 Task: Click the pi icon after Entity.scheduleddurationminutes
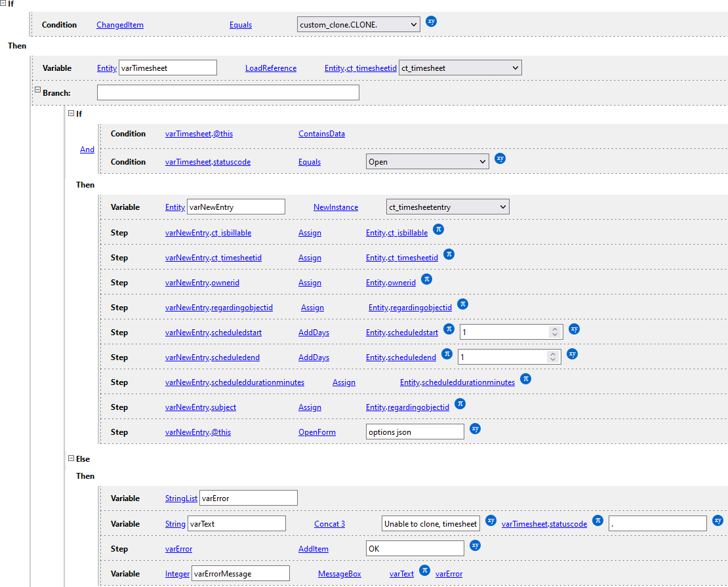tap(525, 379)
